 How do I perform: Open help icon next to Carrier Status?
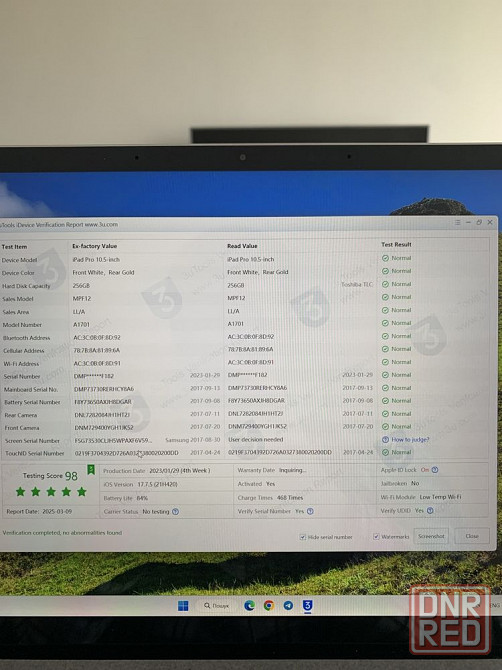point(175,511)
